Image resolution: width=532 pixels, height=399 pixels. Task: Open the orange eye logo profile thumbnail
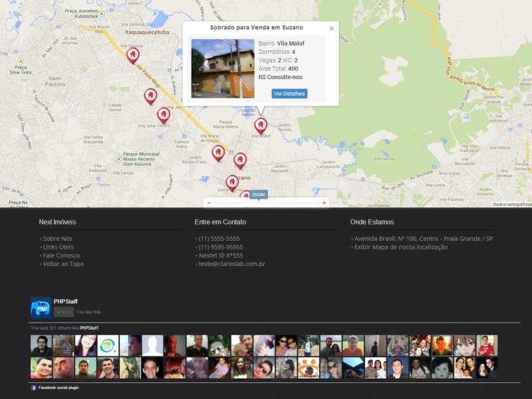pos(309,368)
